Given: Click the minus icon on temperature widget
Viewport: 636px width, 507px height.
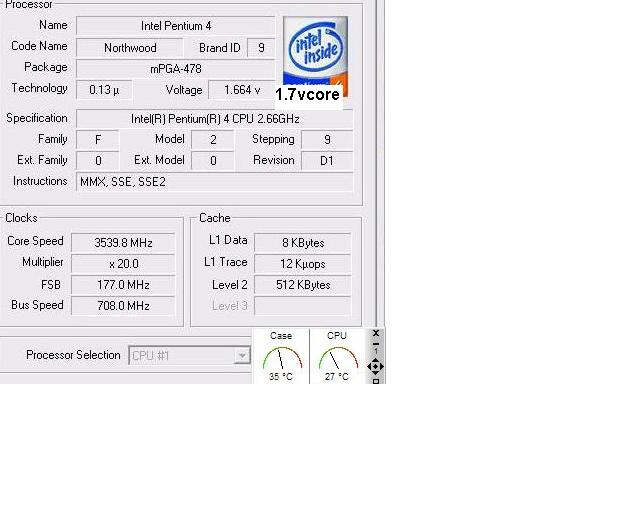Looking at the screenshot, I should [x=376, y=344].
